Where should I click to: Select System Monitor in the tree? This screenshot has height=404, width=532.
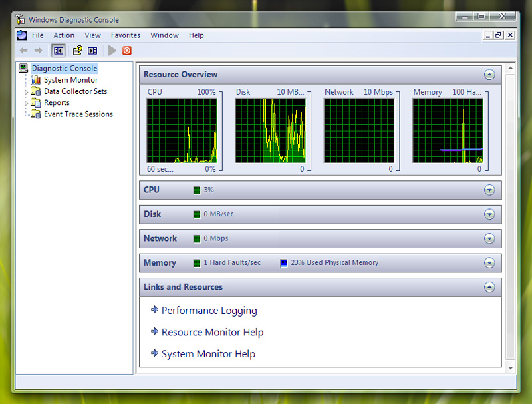click(71, 80)
